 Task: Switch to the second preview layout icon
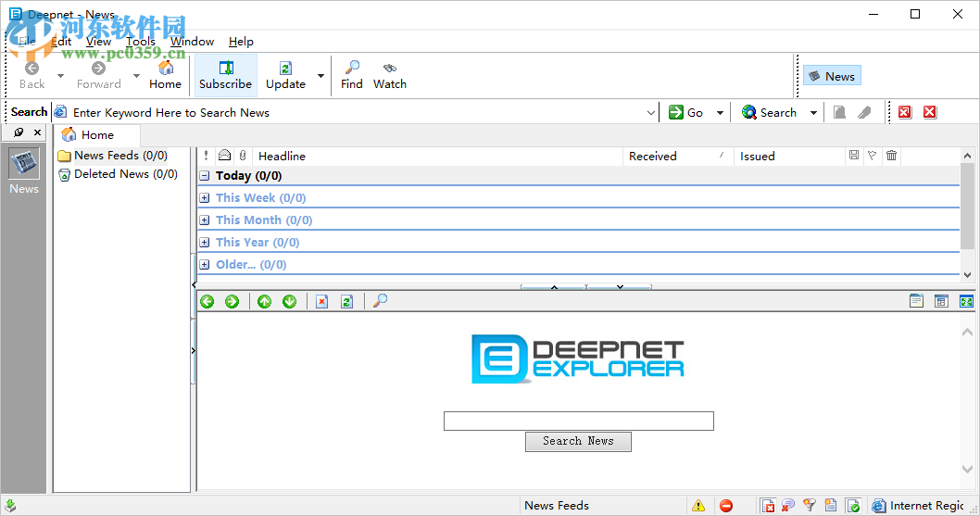coord(941,301)
